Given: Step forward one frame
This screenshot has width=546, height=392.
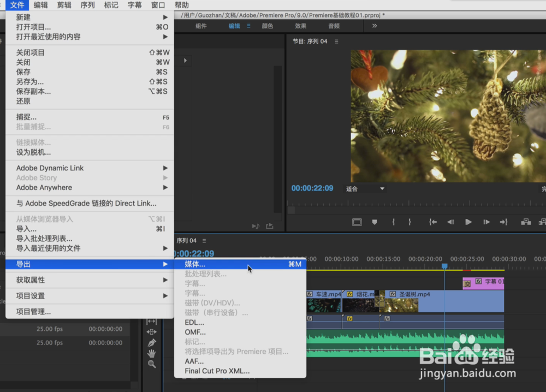Looking at the screenshot, I should [486, 222].
